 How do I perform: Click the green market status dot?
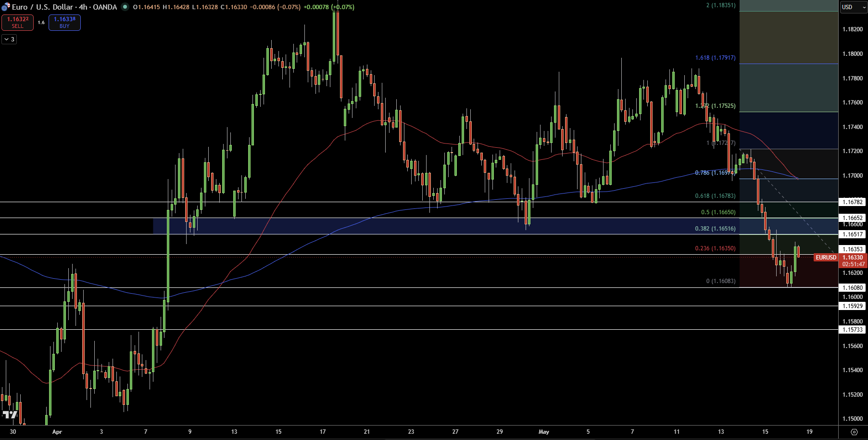point(125,7)
